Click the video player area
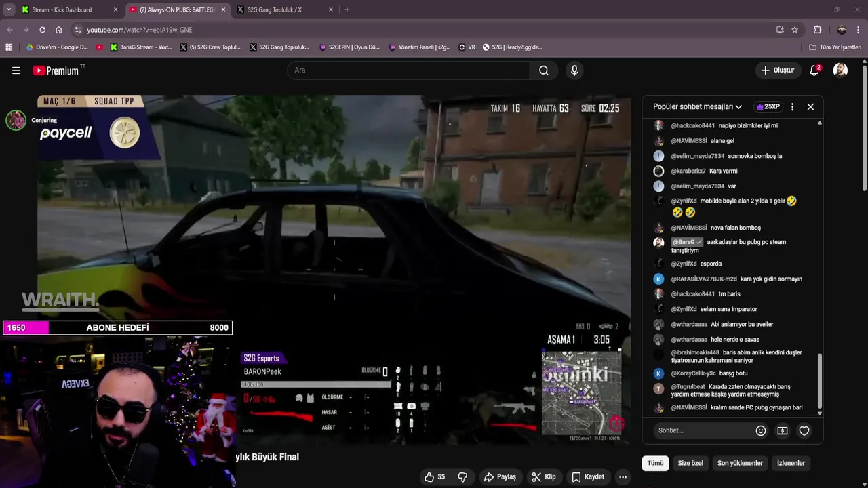 click(334, 270)
